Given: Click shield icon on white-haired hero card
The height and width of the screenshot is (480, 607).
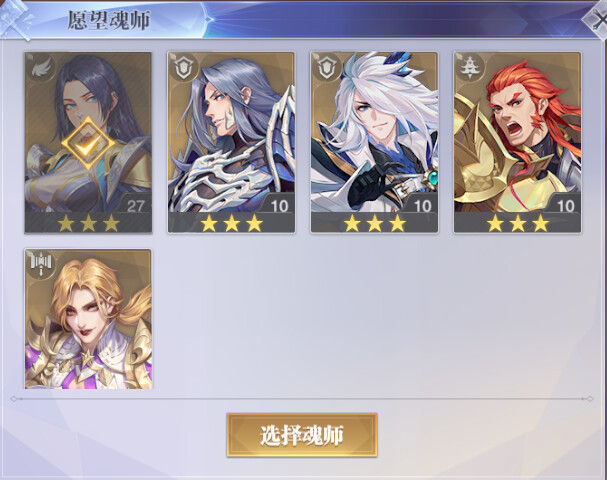Looking at the screenshot, I should (326, 67).
